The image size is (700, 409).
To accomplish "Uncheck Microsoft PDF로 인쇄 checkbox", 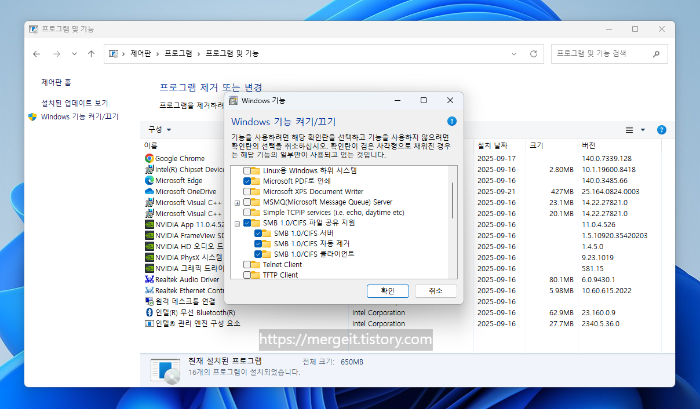I will [247, 181].
